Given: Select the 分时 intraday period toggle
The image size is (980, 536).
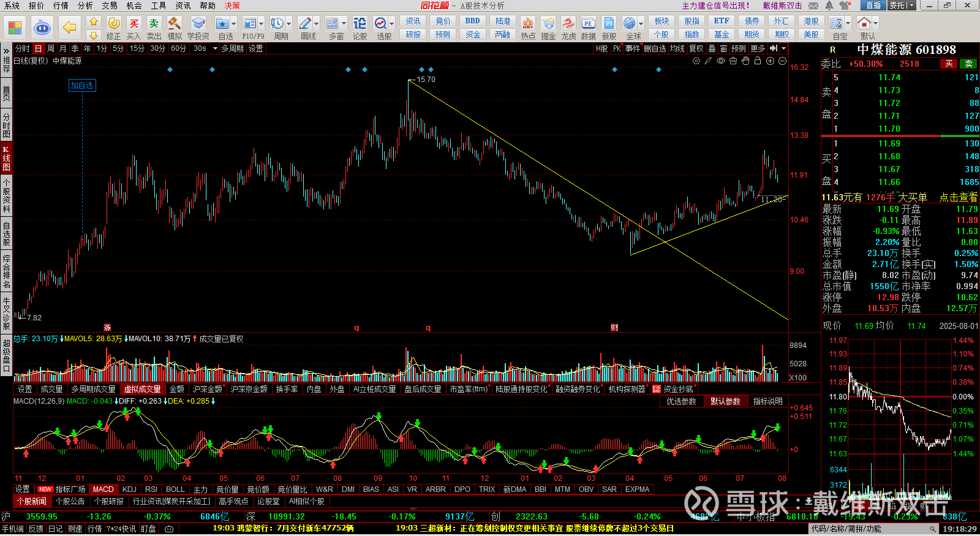Looking at the screenshot, I should click(22, 48).
